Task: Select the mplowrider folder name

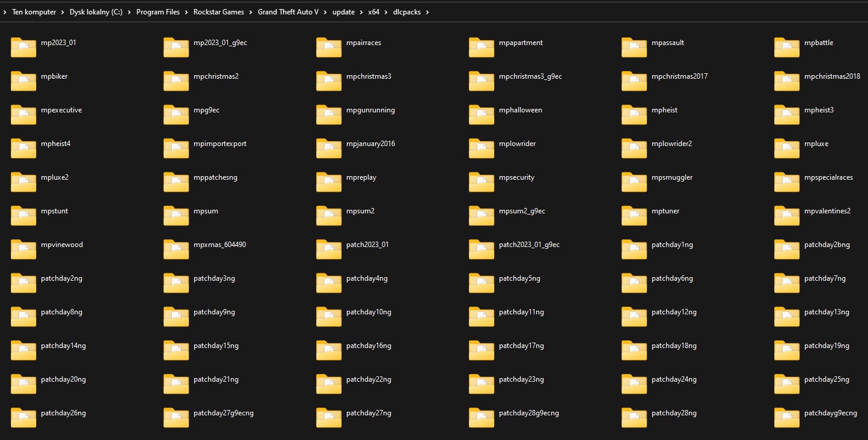Action: click(517, 144)
